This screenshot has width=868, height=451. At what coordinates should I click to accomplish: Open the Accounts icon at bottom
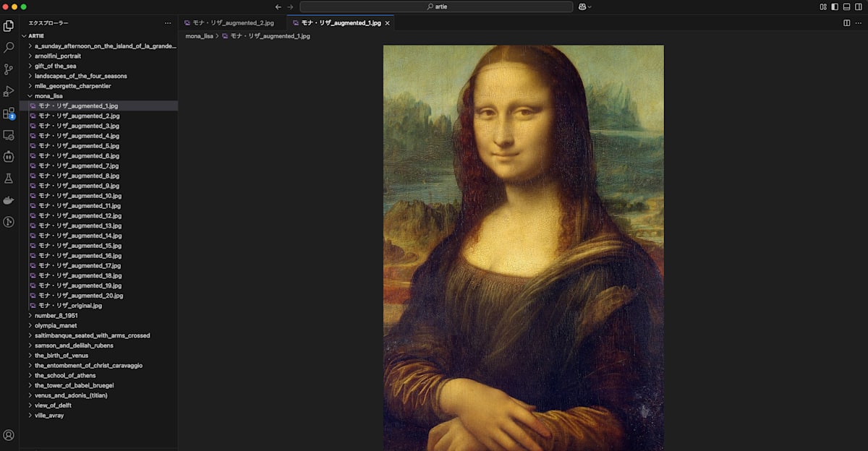click(9, 435)
